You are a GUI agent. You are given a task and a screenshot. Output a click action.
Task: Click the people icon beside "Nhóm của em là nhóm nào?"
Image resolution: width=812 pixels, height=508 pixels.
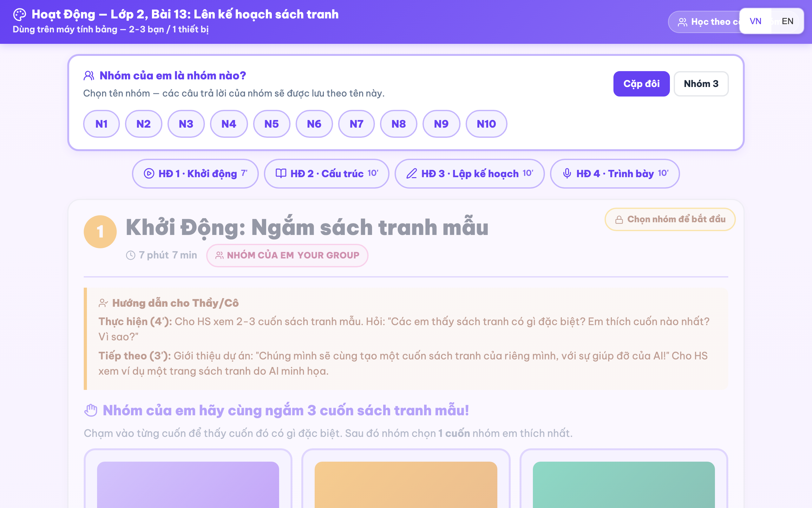click(89, 76)
